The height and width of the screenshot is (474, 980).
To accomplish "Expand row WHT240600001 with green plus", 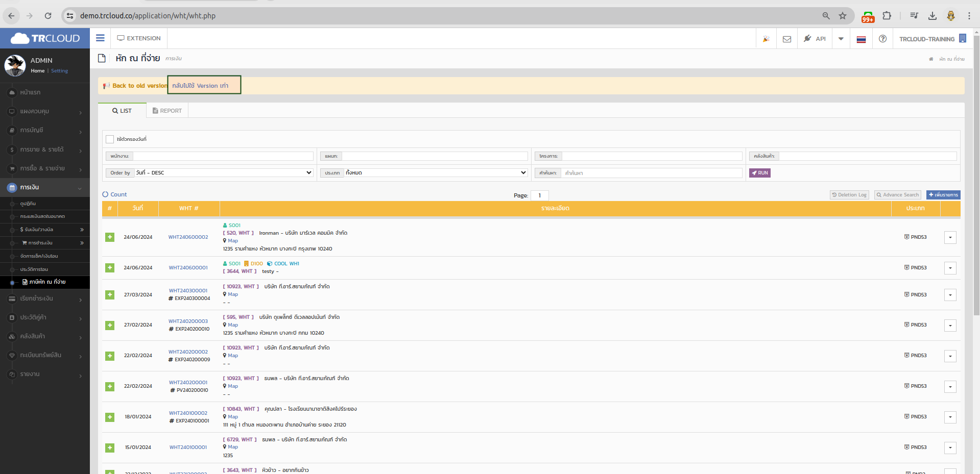I will pos(110,268).
